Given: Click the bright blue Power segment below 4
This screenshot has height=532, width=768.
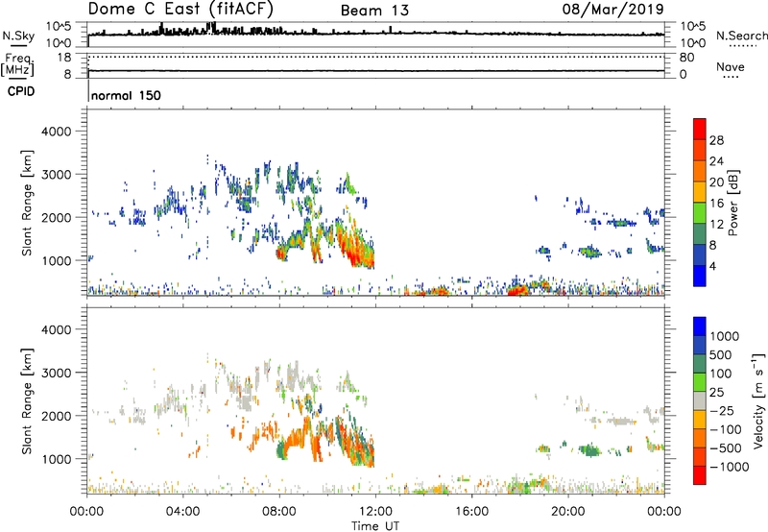Looking at the screenshot, I should [x=700, y=276].
